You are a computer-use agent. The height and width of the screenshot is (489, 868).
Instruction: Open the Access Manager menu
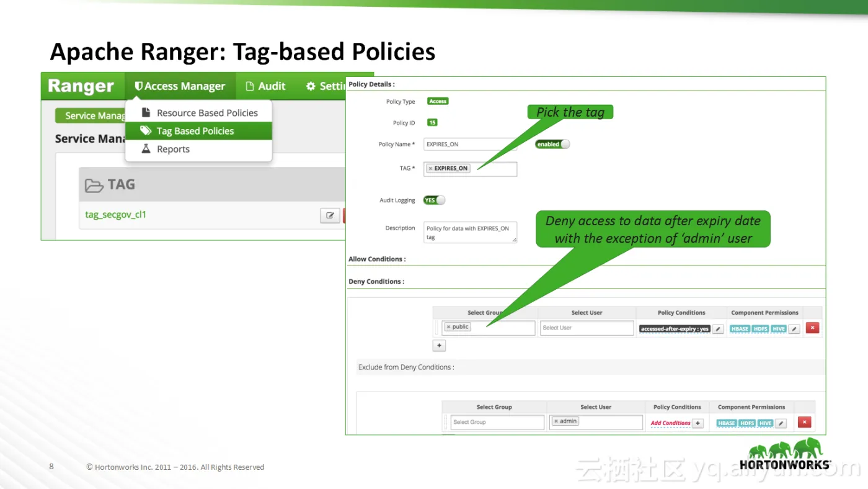[x=180, y=86]
